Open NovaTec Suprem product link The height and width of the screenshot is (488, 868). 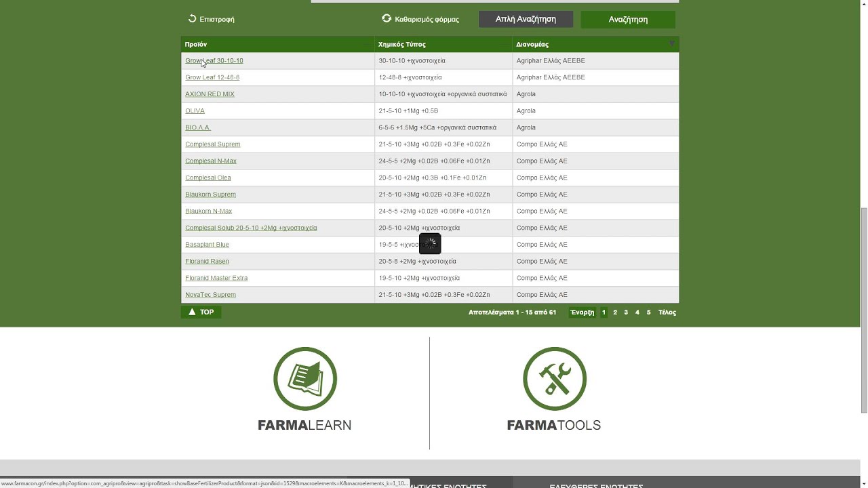click(x=210, y=295)
